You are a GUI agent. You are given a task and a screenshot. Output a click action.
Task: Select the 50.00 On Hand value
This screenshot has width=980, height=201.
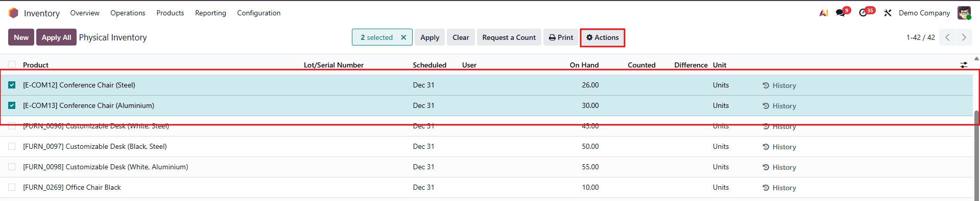click(590, 146)
